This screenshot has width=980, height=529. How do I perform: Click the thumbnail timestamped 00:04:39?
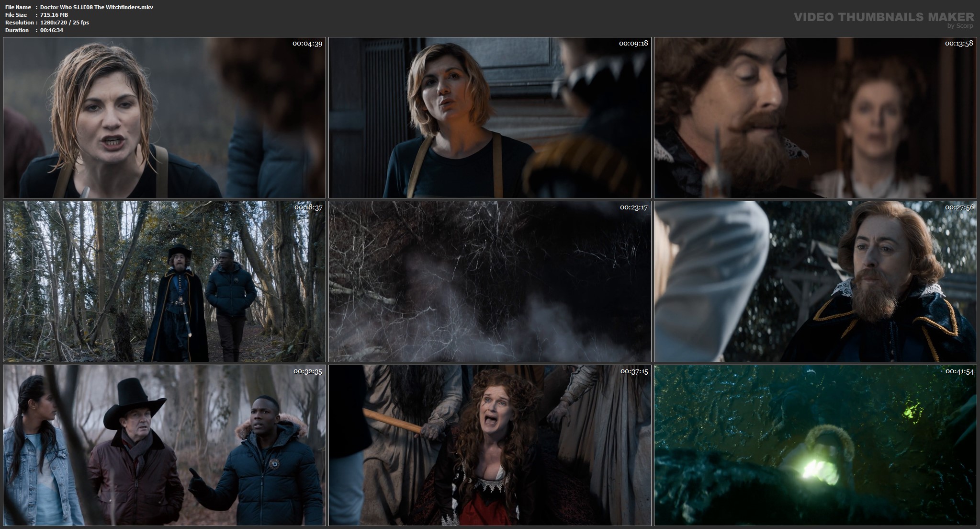[164, 117]
